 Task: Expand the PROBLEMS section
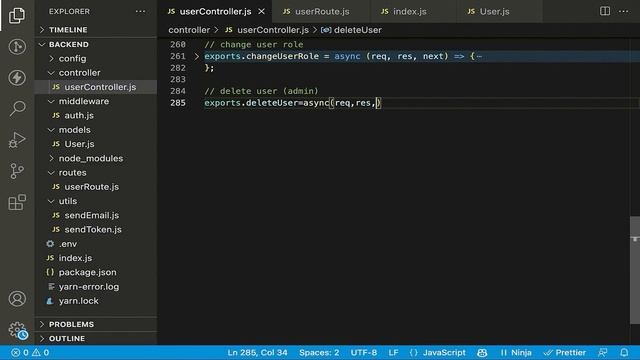96,324
